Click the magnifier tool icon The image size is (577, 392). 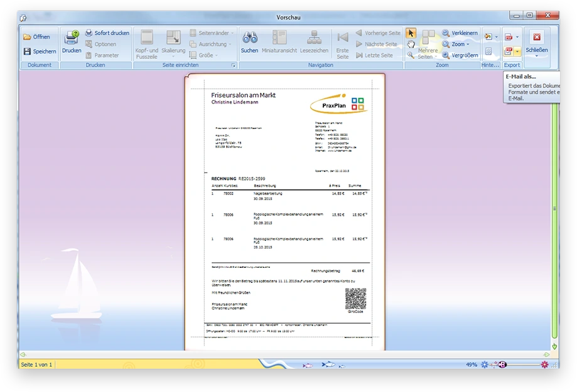pyautogui.click(x=411, y=55)
